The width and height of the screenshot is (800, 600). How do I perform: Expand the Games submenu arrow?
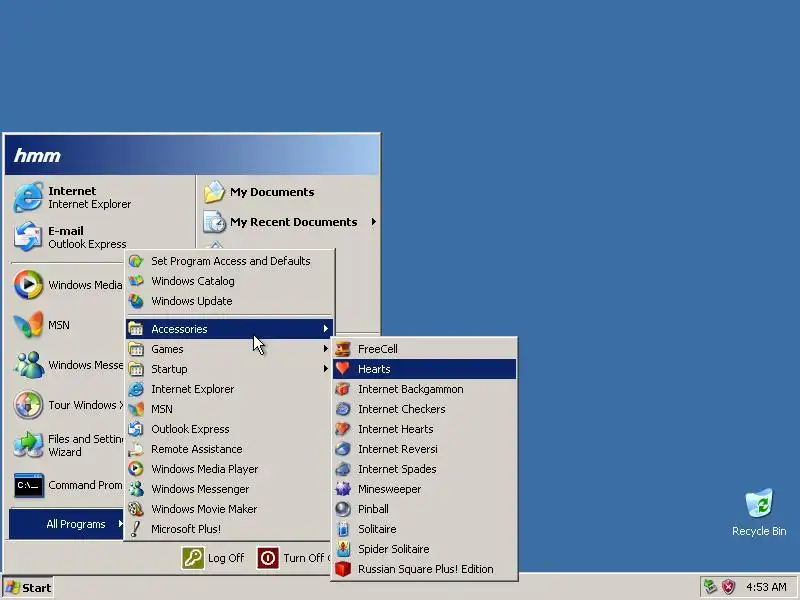pos(326,349)
